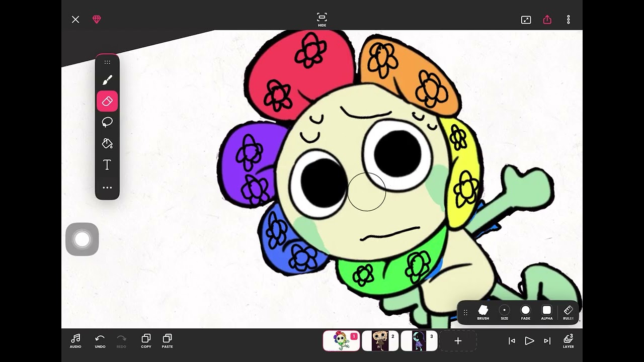Select the Text tool
Screen dimensions: 644x362
click(107, 165)
